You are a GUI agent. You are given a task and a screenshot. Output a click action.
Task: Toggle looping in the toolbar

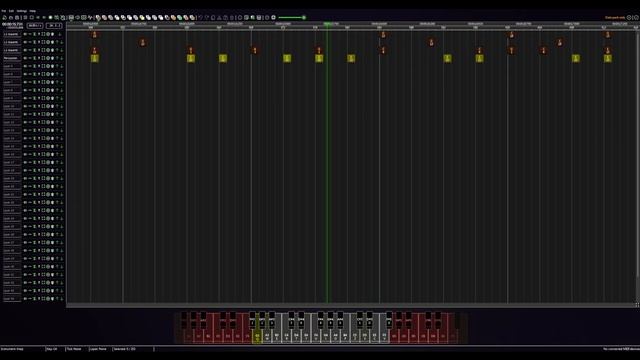(x=57, y=18)
